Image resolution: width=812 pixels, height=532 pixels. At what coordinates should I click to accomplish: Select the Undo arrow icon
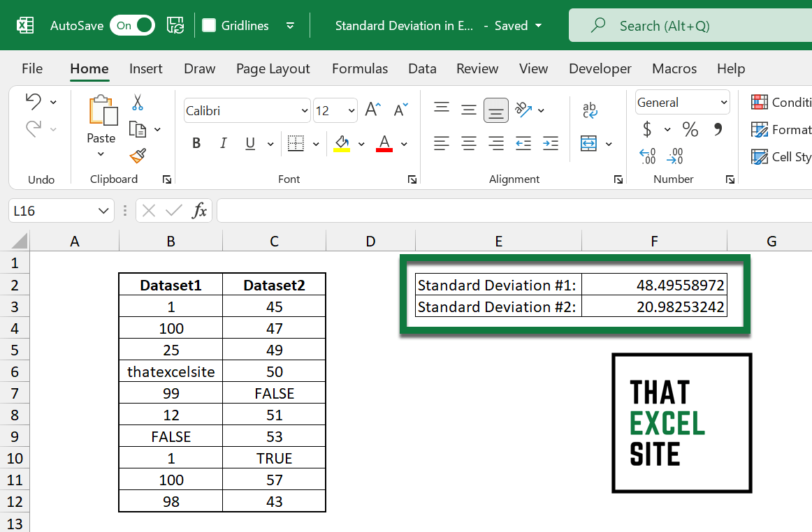pos(35,101)
